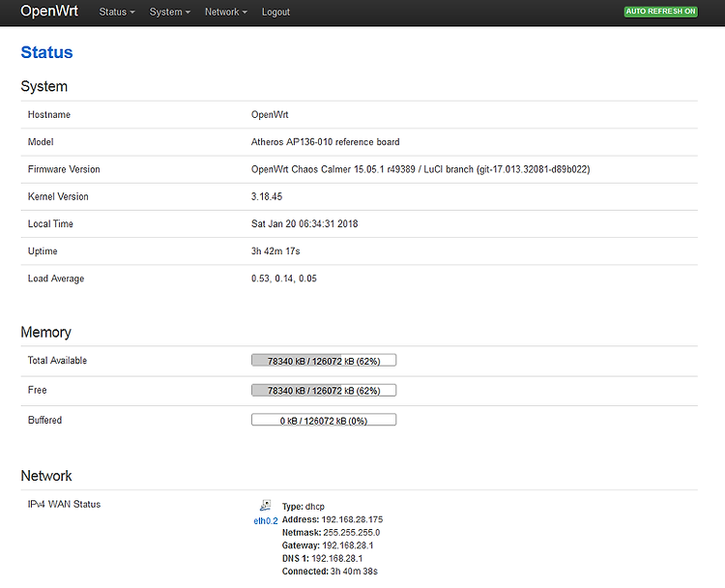Click the Total Available memory progress bar

tap(324, 361)
